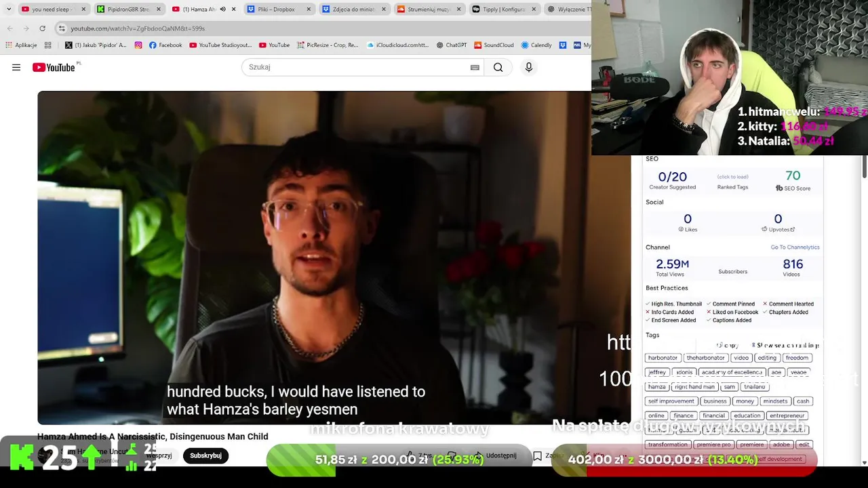Screen dimensions: 868x488
Task: Open ChatGPT bookmark
Action: (452, 45)
